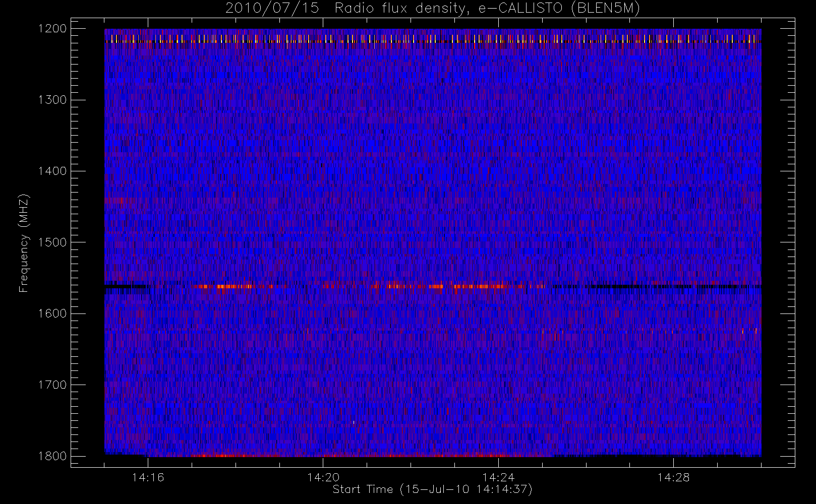
Task: Click the 14:20 time tick label
Action: pyautogui.click(x=323, y=477)
